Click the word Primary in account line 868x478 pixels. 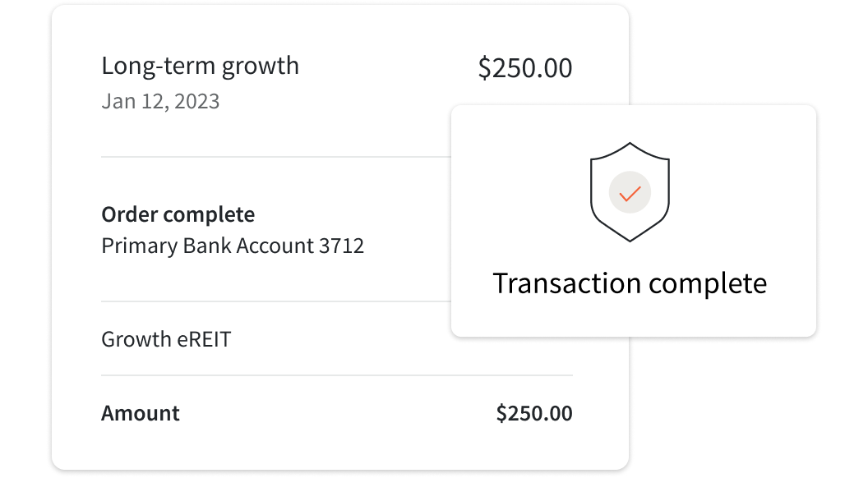click(139, 246)
